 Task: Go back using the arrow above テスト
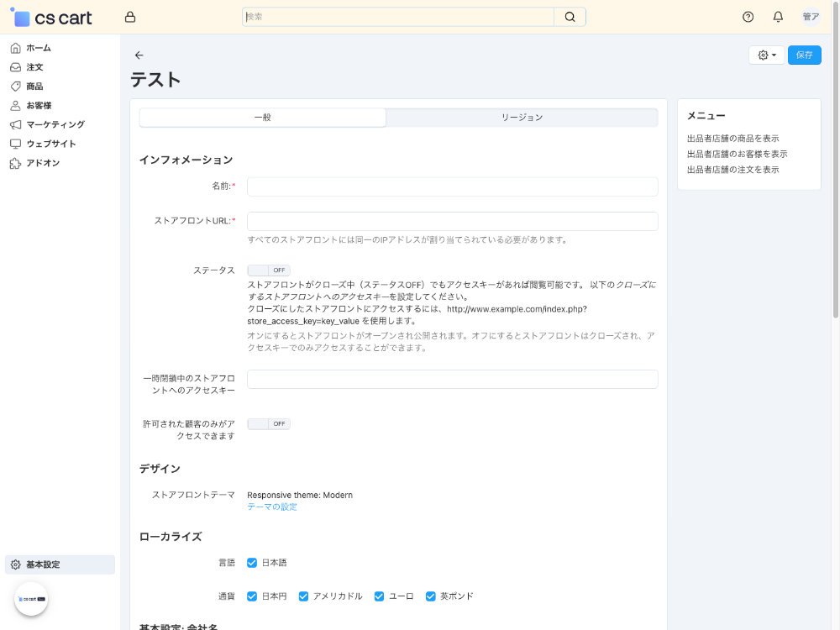coord(139,55)
